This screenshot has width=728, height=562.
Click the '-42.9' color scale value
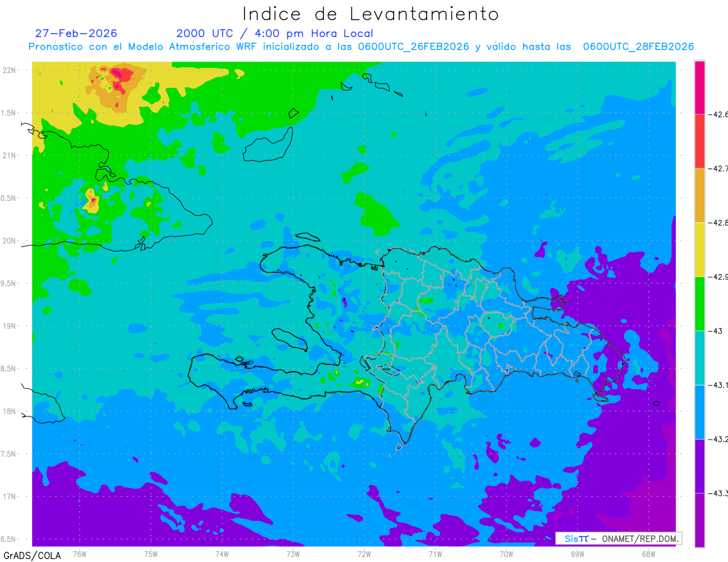(718, 276)
